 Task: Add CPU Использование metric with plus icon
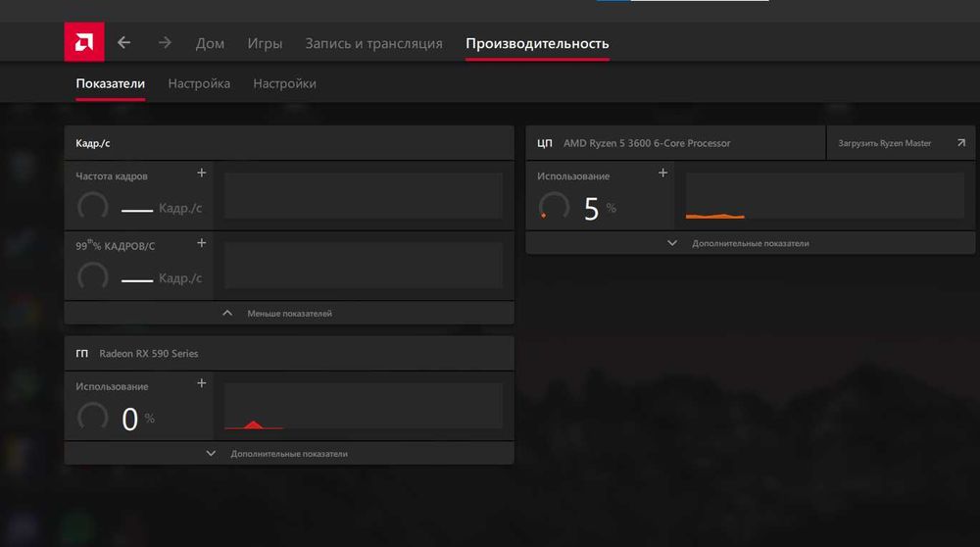[x=663, y=173]
